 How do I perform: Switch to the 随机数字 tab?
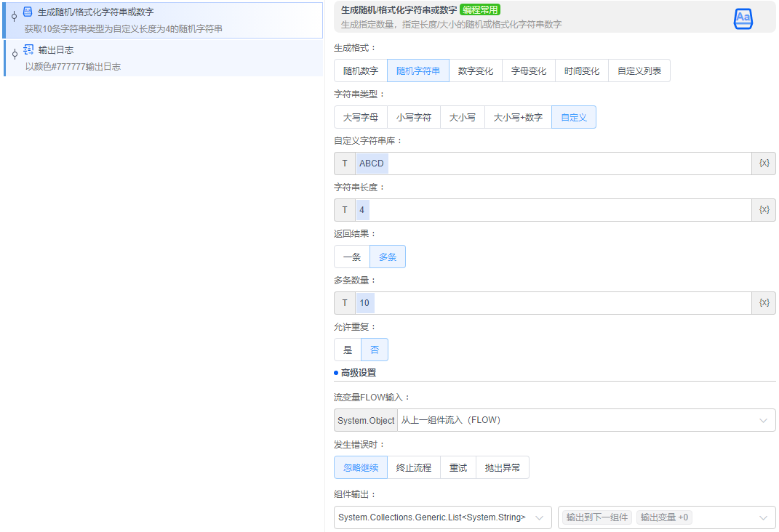click(359, 70)
